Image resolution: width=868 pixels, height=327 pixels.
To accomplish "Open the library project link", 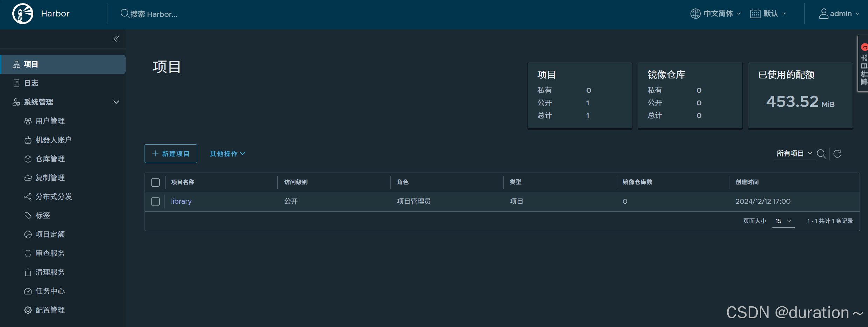I will click(181, 201).
